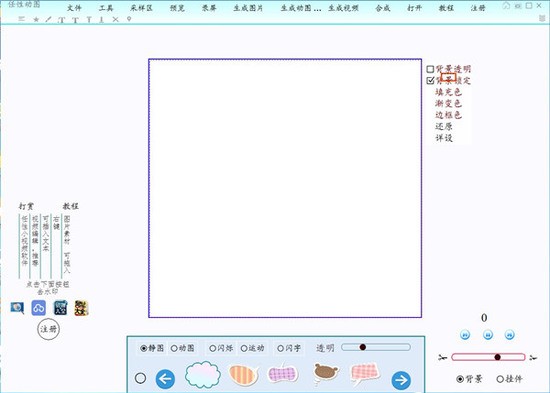Click the round 注册 button
The width and height of the screenshot is (550, 393).
click(48, 329)
